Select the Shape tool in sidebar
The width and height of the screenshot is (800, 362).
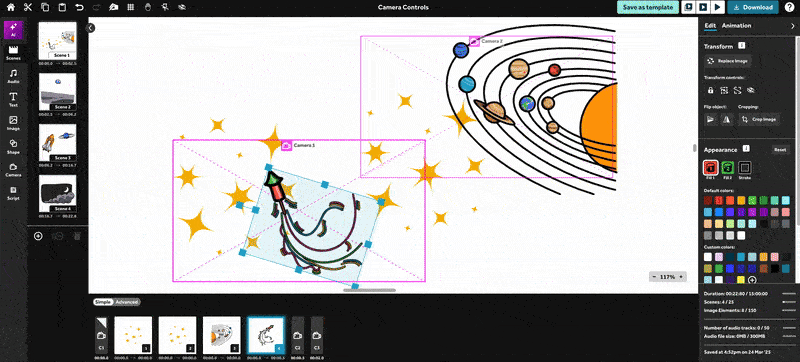pyautogui.click(x=13, y=147)
